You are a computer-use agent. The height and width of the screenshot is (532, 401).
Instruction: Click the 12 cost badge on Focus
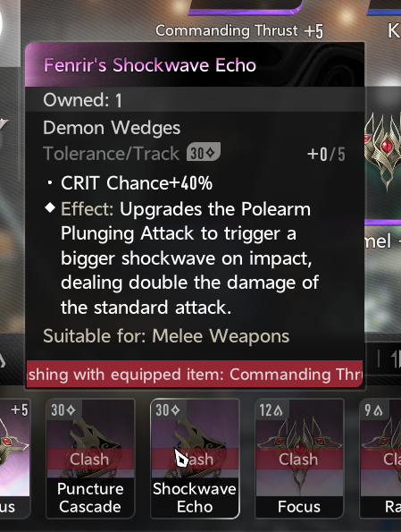coord(272,410)
